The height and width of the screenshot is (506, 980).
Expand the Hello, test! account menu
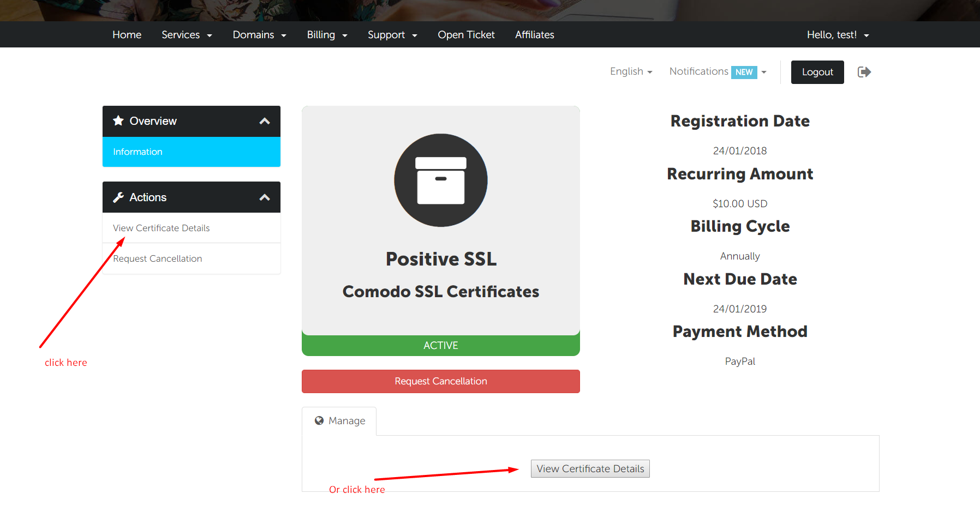[x=838, y=35]
